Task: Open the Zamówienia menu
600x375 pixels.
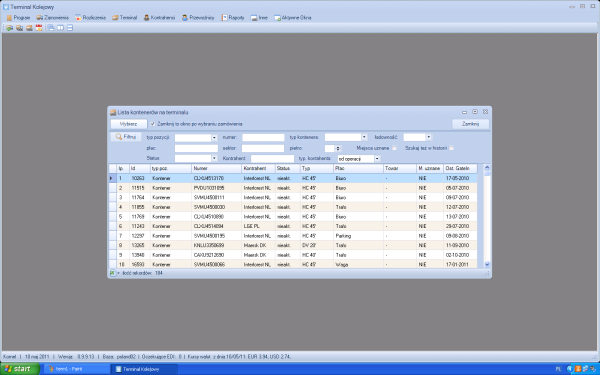Action: pos(52,18)
